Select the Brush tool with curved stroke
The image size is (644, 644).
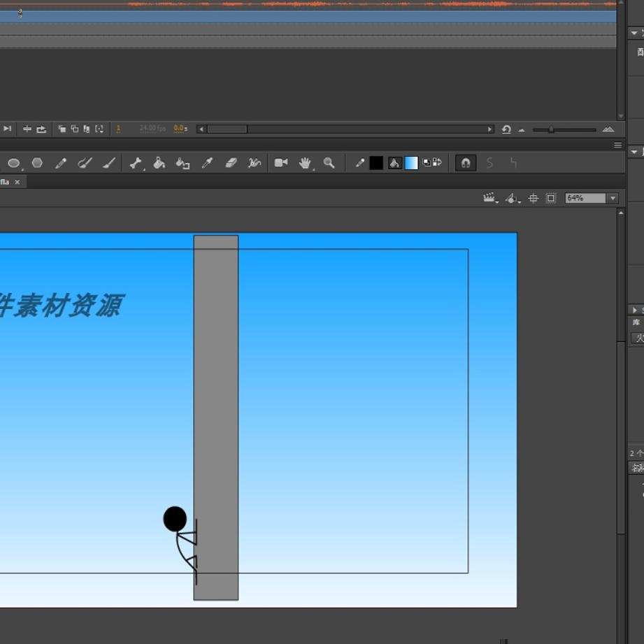pos(85,163)
